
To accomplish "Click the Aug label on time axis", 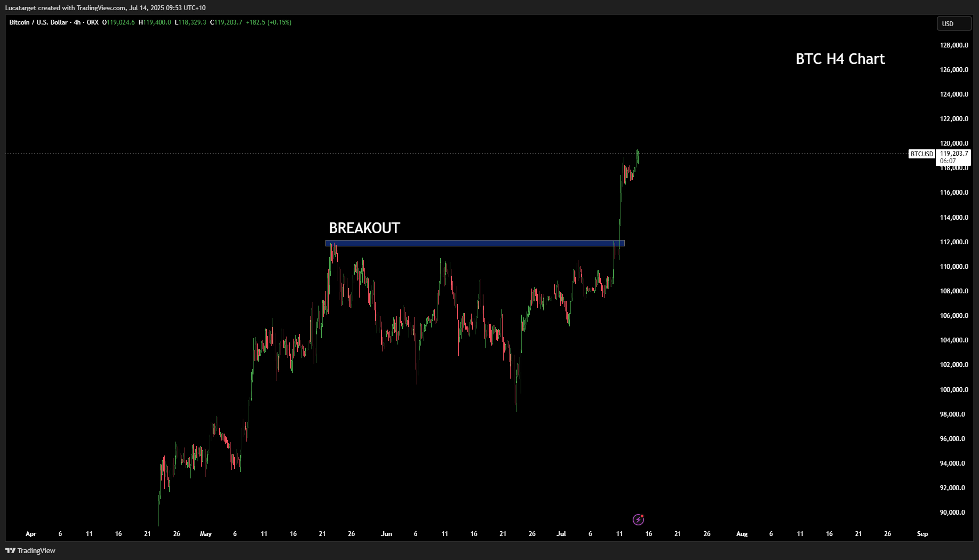I will tap(742, 534).
